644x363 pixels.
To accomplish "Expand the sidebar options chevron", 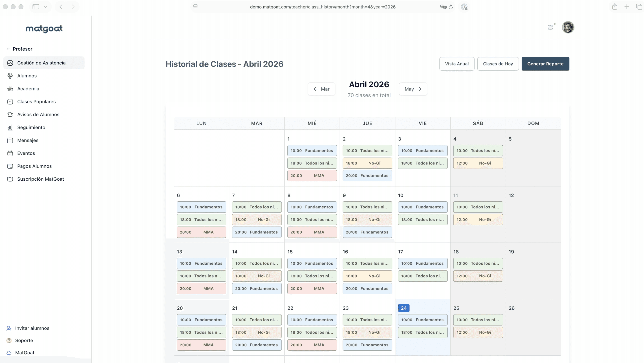I will coord(46,7).
